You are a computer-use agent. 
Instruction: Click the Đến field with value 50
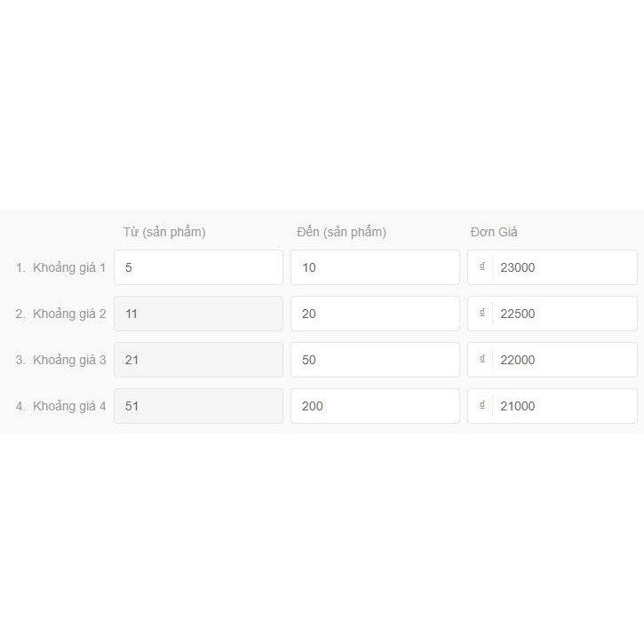pyautogui.click(x=375, y=360)
